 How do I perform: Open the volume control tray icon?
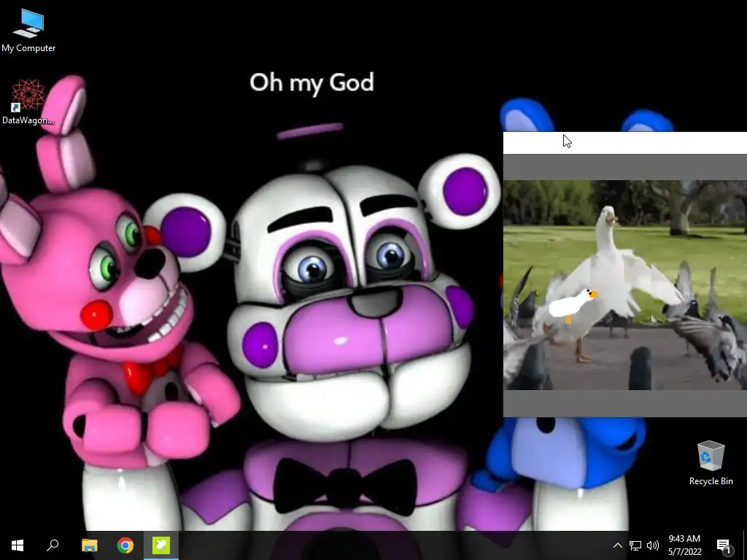tap(653, 545)
